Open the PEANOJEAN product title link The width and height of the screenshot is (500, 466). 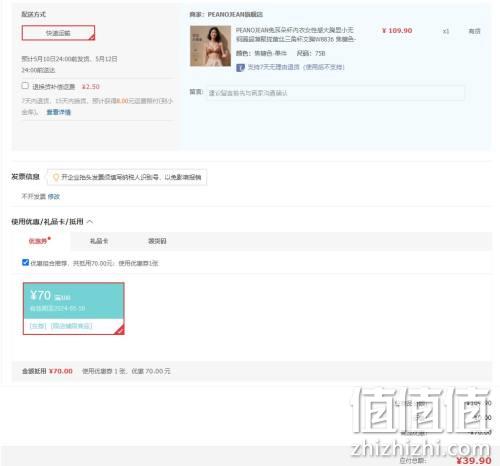coord(295,34)
